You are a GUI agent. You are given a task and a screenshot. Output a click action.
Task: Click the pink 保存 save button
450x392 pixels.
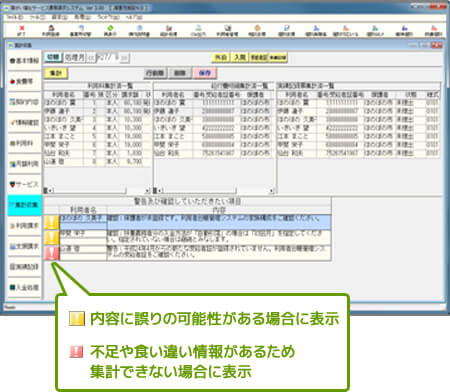pyautogui.click(x=204, y=73)
